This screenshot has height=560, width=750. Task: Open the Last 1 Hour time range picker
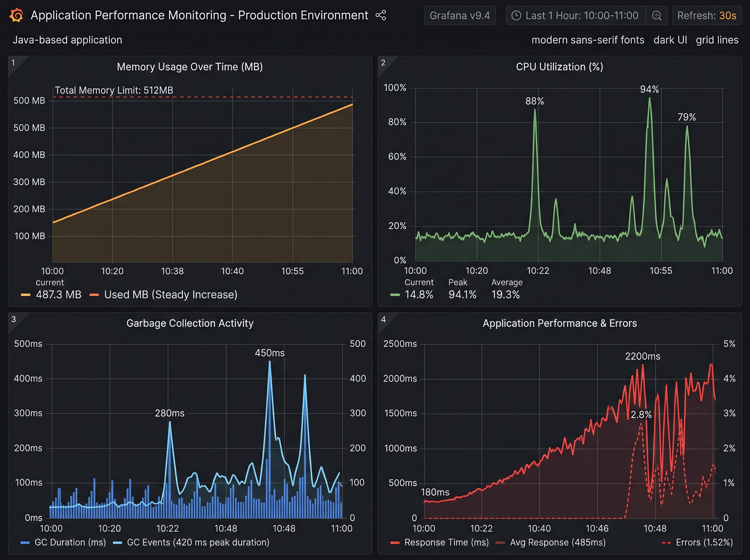576,16
